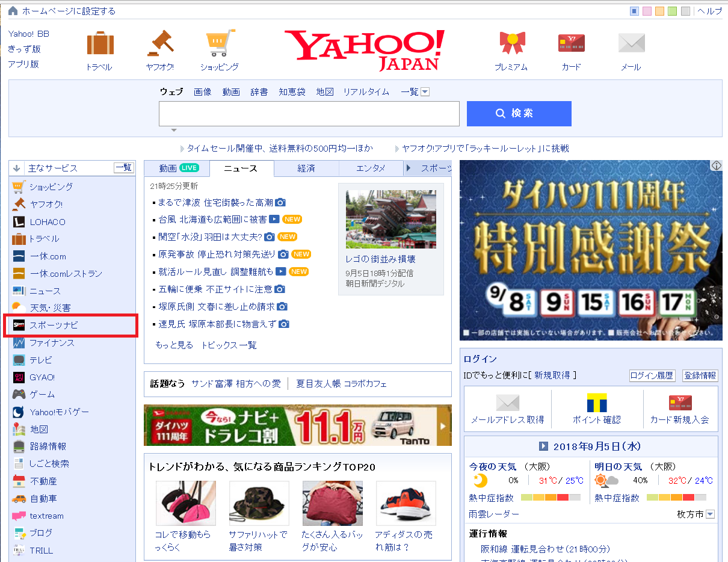
Task: Switch to the 動画 LIVE tab
Action: click(x=176, y=168)
